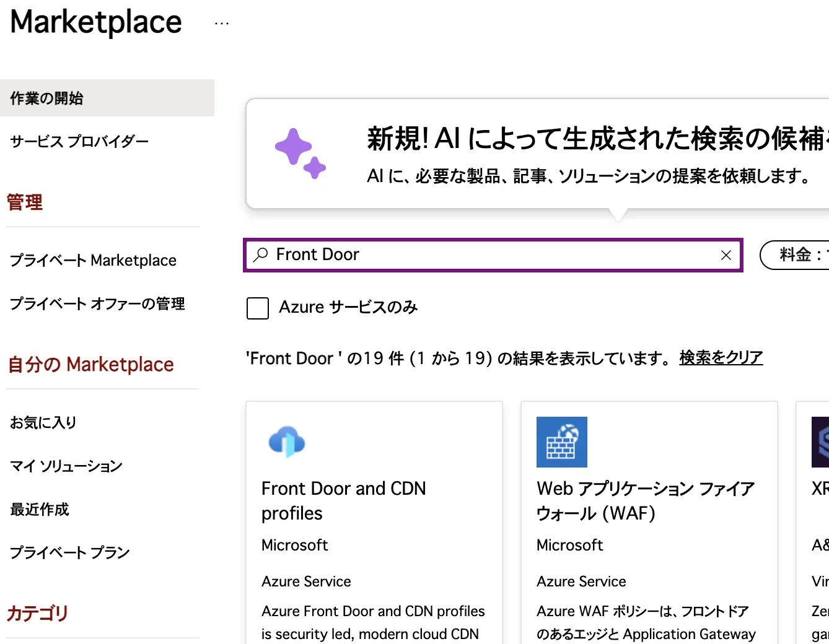Clear the Front Door search text
This screenshot has height=644, width=829.
726,255
